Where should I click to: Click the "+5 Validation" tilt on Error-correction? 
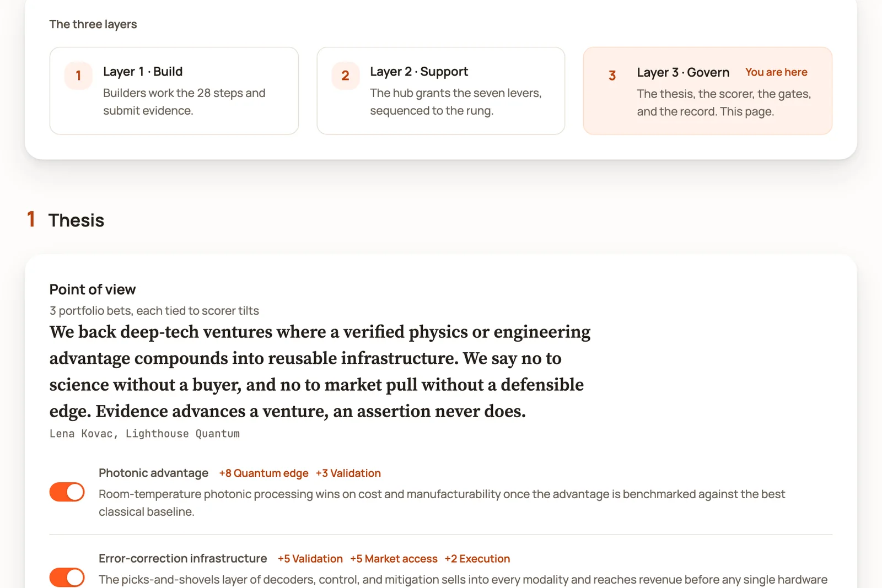(x=310, y=559)
